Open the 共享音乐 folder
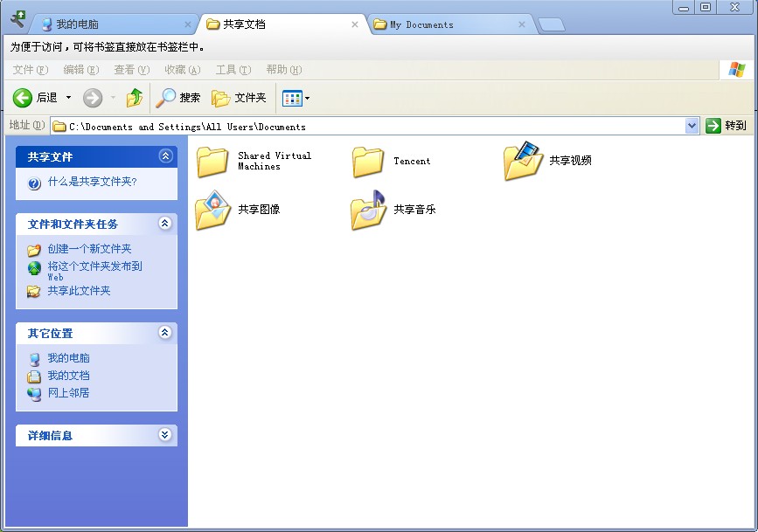 tap(368, 210)
